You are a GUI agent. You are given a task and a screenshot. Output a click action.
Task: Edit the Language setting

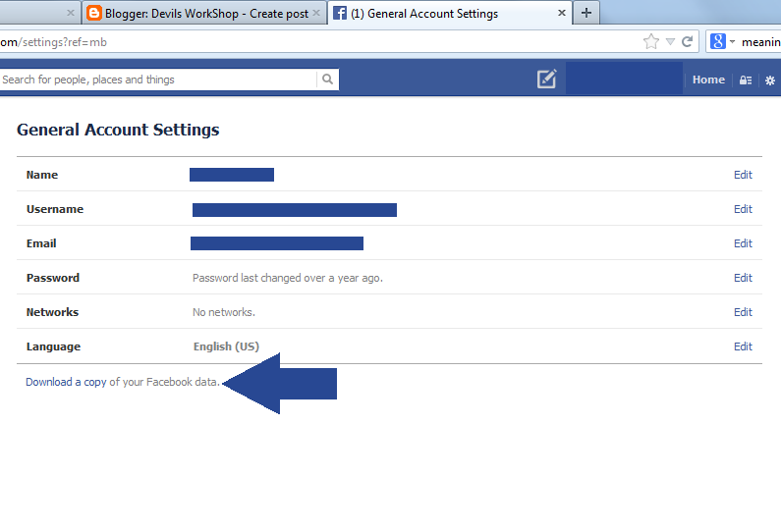[x=743, y=346]
